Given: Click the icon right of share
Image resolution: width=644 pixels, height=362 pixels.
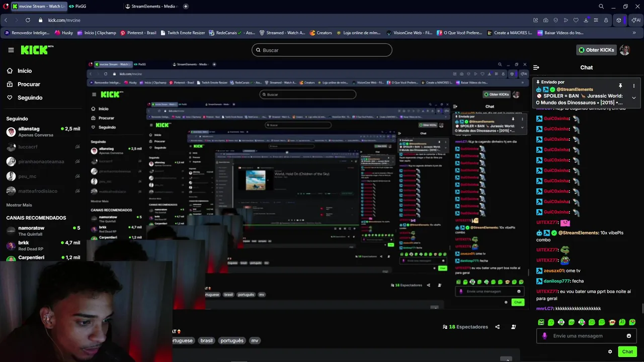Looking at the screenshot, I should tap(513, 327).
